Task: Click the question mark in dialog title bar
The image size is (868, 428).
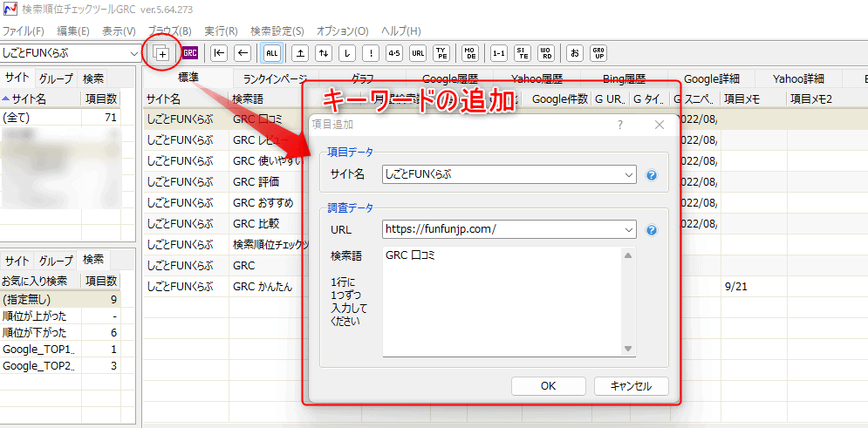Action: coord(620,125)
